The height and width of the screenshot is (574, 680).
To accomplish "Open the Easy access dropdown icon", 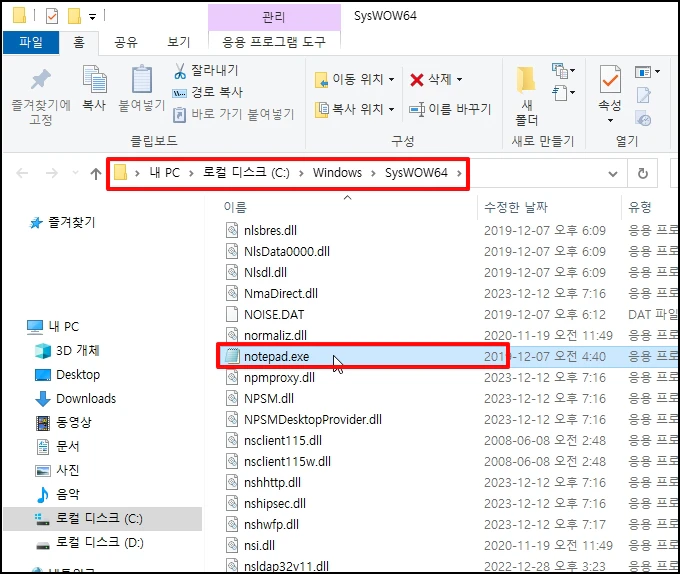I will 563,92.
